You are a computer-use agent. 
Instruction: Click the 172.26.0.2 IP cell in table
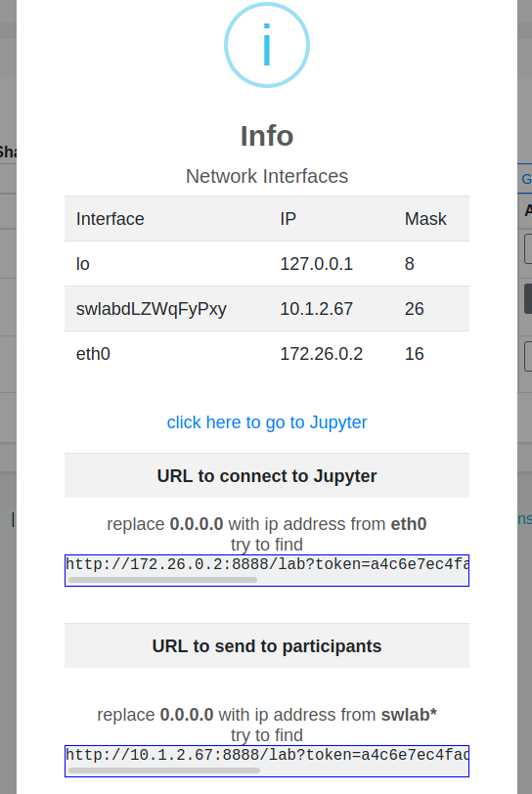321,354
